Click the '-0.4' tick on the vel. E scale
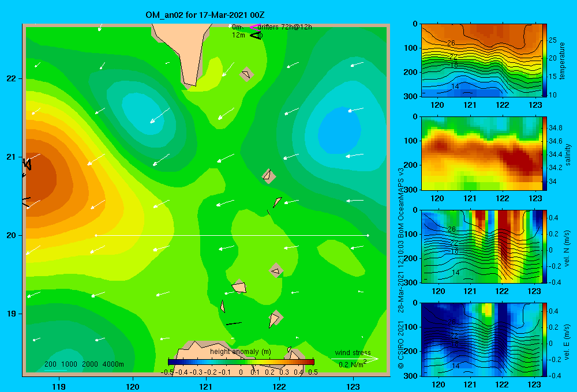 tap(554, 375)
